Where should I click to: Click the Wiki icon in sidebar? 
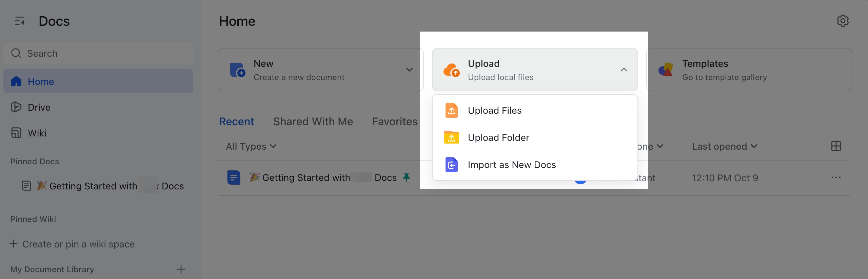pyautogui.click(x=16, y=133)
